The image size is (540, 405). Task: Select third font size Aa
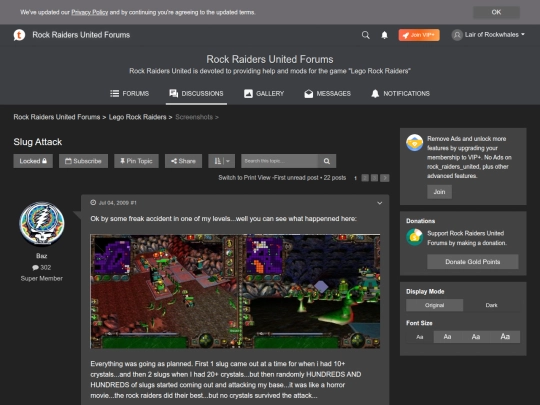coord(476,337)
